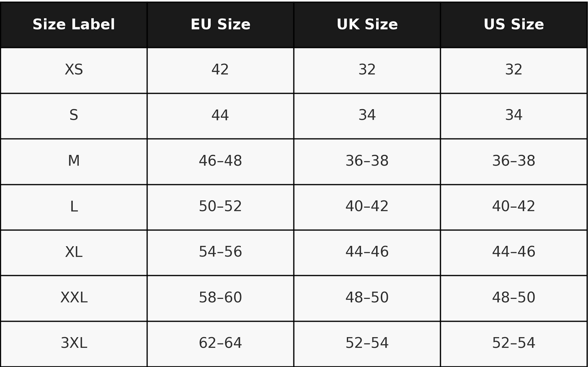Click the Size Label column header

(74, 25)
